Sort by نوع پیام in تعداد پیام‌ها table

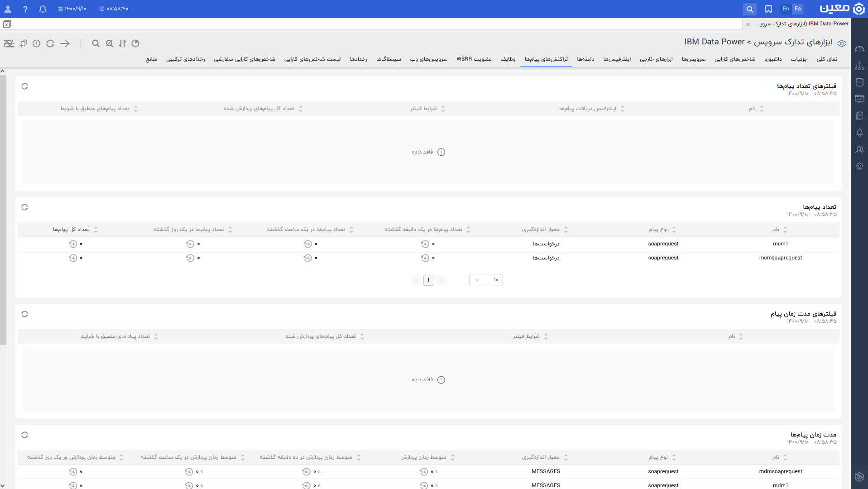[x=662, y=230]
